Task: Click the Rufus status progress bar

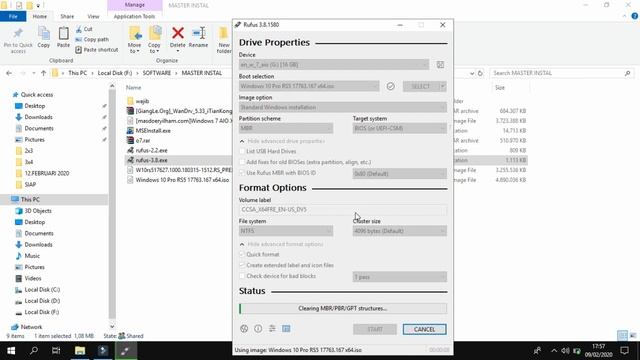Action: (x=342, y=309)
